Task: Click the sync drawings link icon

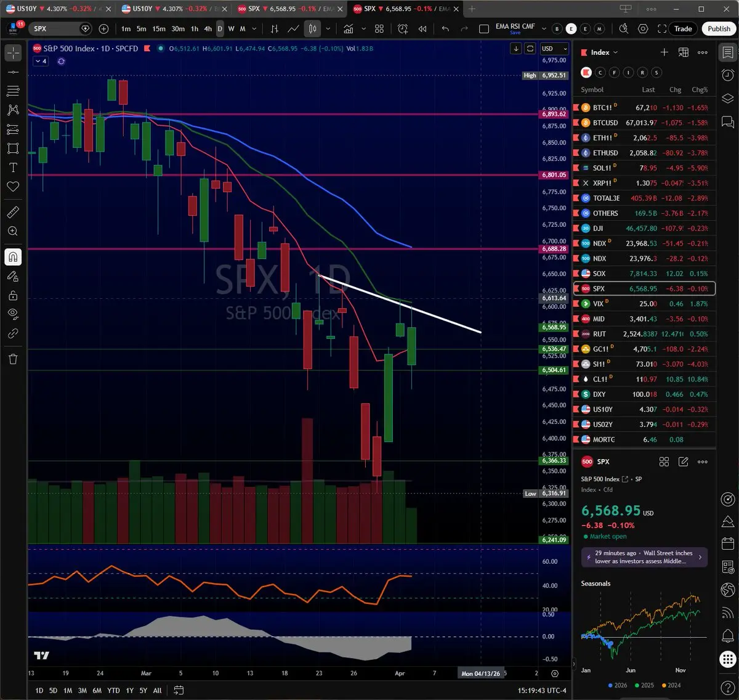Action: 13,333
